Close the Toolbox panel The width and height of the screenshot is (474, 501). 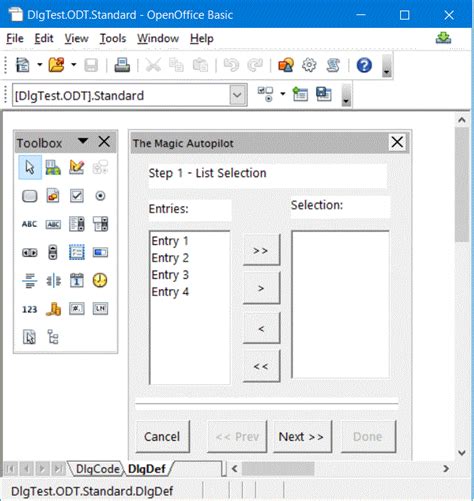[104, 142]
